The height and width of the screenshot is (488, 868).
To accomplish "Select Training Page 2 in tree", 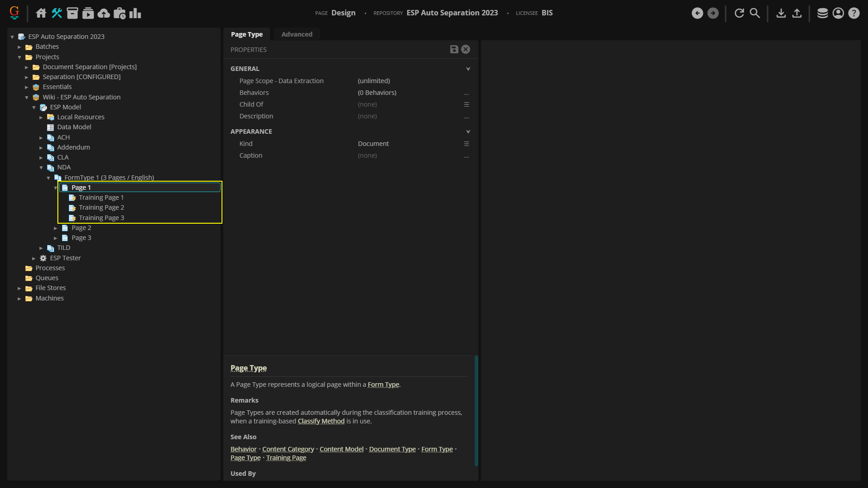I will pyautogui.click(x=101, y=207).
